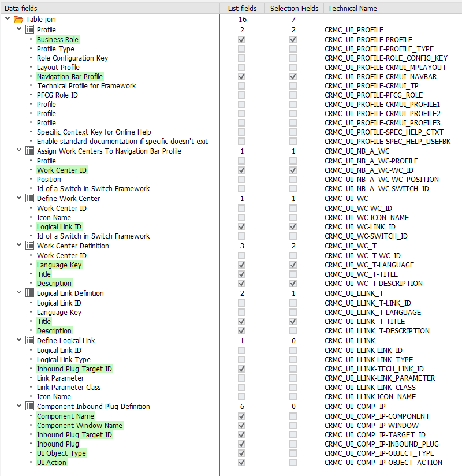Click technical name CRMC_UI_COMP_IP-OBJECT_ACTION
The image size is (462, 476).
tap(383, 463)
